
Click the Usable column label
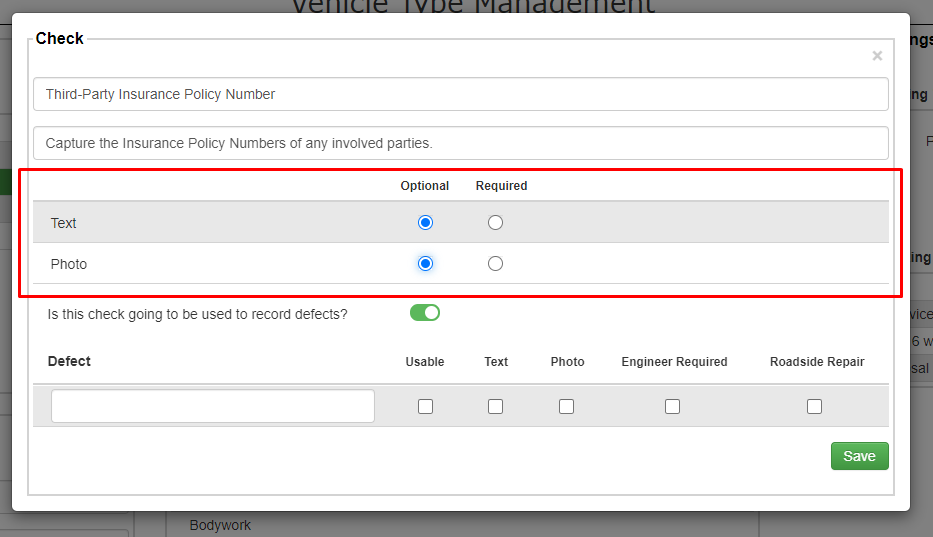pos(425,362)
